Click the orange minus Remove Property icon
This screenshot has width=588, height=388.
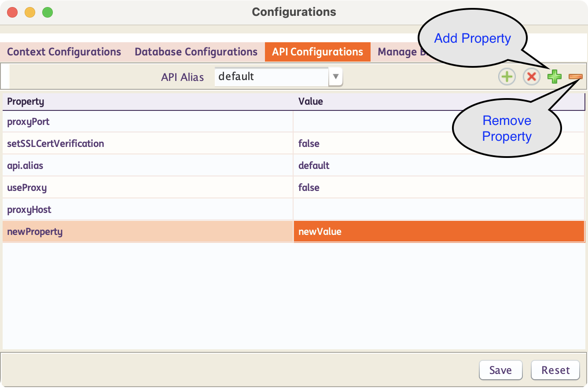(575, 77)
